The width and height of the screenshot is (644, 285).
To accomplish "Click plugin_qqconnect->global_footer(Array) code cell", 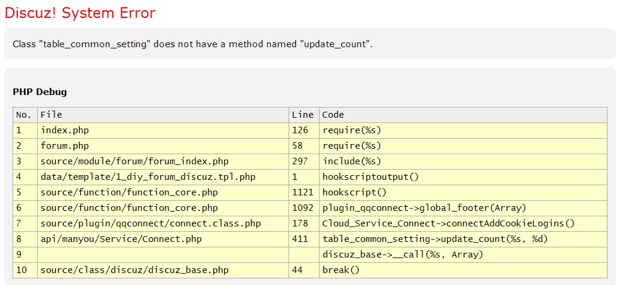I will point(424,208).
